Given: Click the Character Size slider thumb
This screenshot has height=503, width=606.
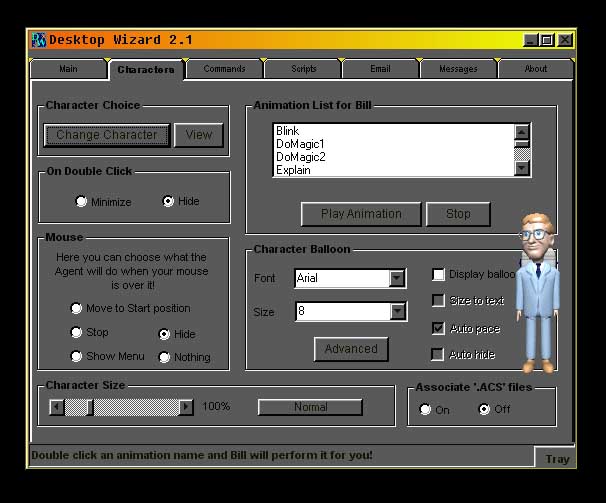Looking at the screenshot, I should 90,407.
